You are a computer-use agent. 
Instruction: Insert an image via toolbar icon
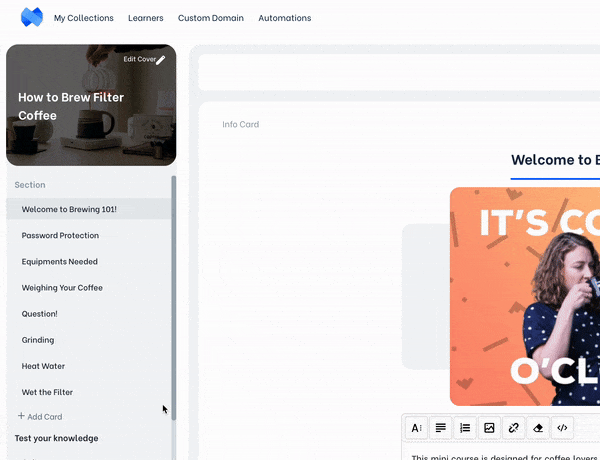(x=489, y=428)
